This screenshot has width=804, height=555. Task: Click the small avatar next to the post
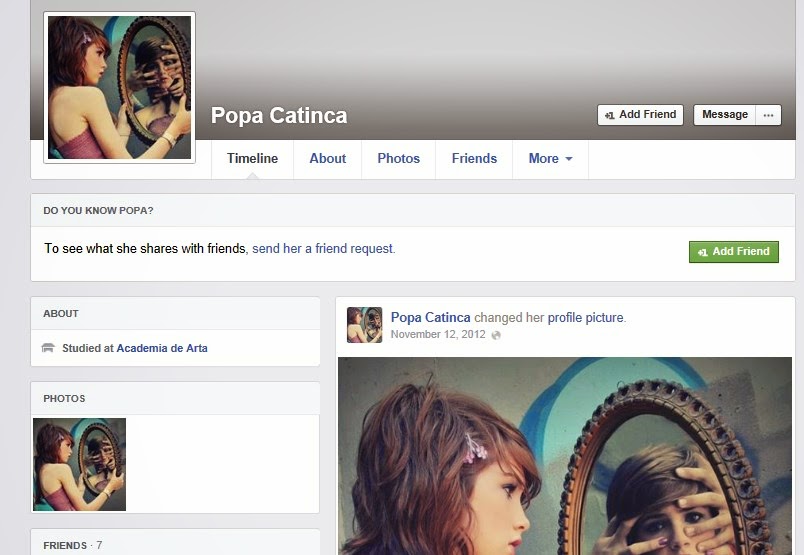click(365, 325)
